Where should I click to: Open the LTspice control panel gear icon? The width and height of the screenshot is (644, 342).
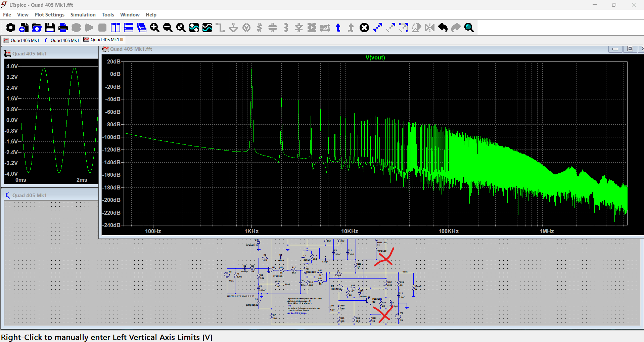(x=11, y=28)
